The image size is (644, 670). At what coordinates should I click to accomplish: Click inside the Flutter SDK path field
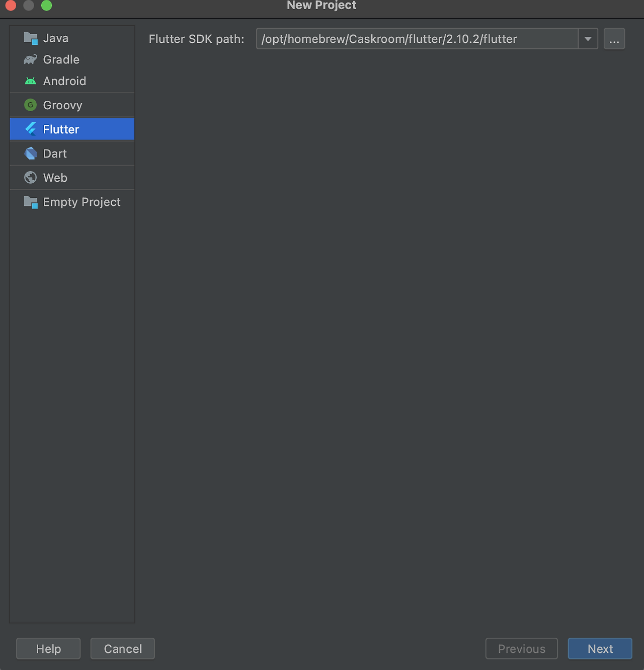tap(417, 39)
